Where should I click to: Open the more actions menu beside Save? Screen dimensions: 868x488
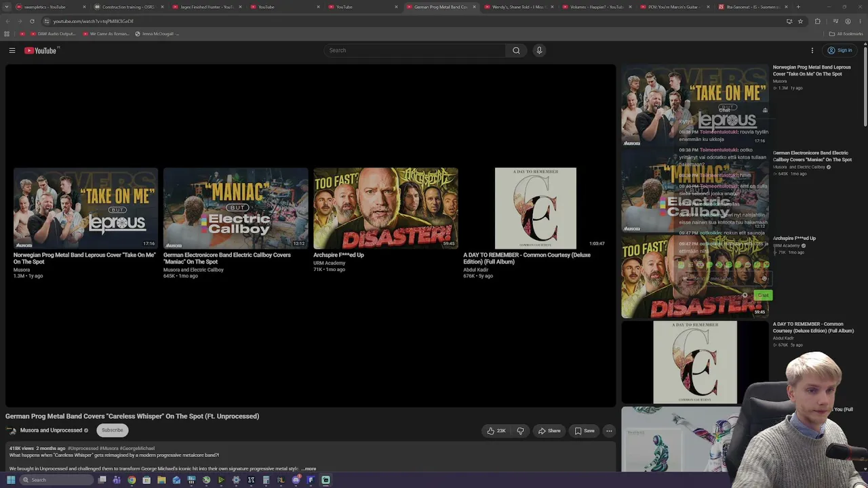(609, 430)
